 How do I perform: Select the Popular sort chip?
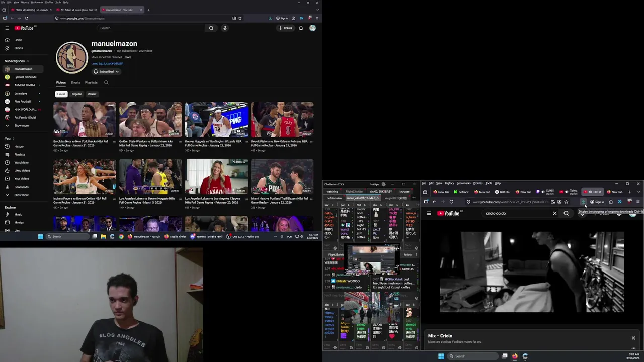coord(76,94)
